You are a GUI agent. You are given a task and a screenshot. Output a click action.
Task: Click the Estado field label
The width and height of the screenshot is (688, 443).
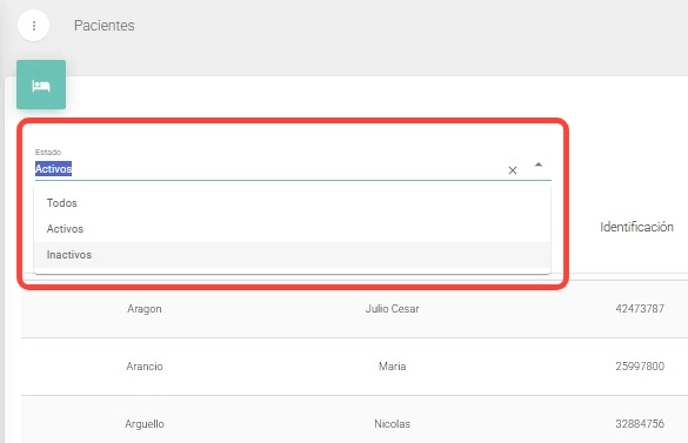pyautogui.click(x=48, y=152)
